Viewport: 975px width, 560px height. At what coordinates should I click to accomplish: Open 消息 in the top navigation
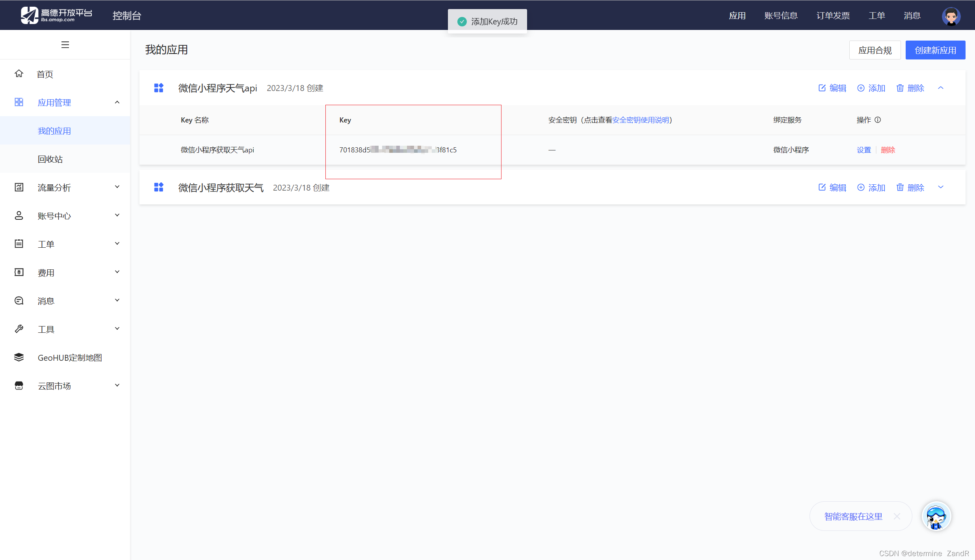click(912, 15)
